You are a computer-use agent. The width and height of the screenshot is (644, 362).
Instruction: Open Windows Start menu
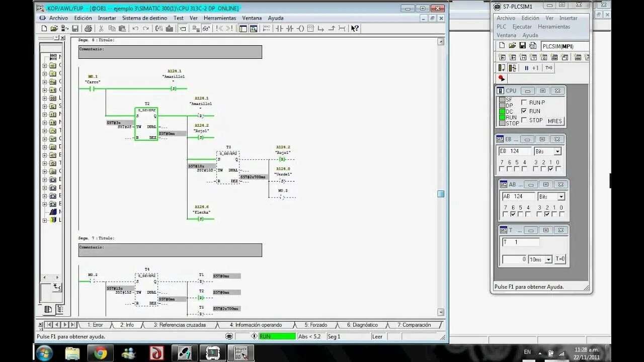pos(44,353)
